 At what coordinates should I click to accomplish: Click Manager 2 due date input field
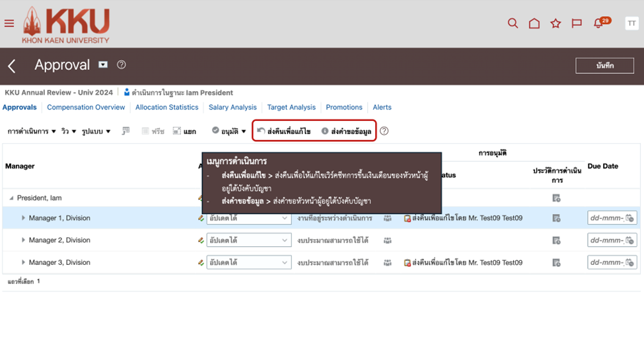pyautogui.click(x=606, y=240)
